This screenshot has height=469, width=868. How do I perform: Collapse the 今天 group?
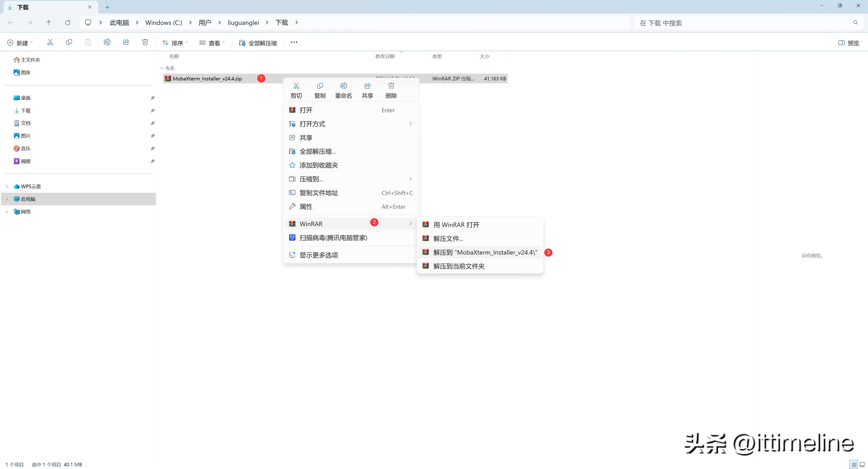[162, 68]
